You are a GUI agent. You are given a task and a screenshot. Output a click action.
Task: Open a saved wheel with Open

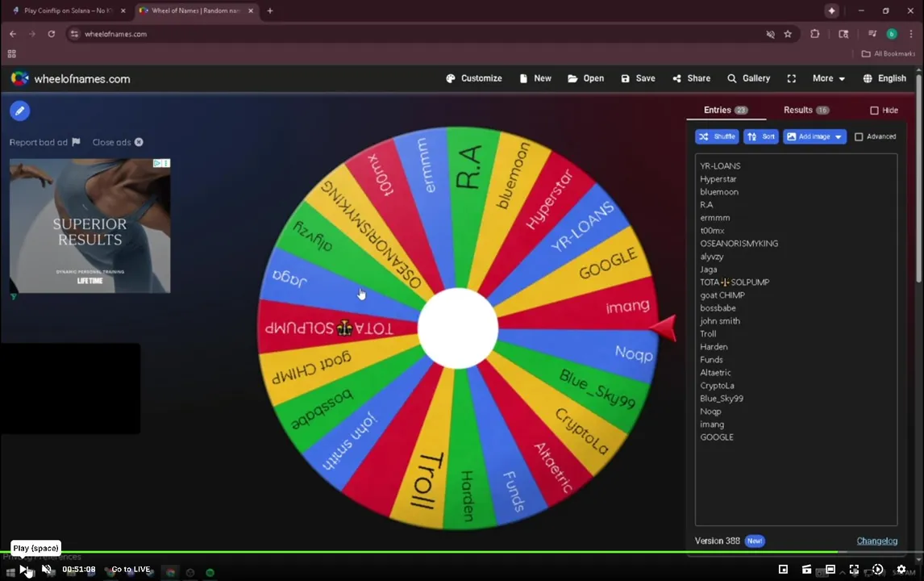pyautogui.click(x=585, y=78)
